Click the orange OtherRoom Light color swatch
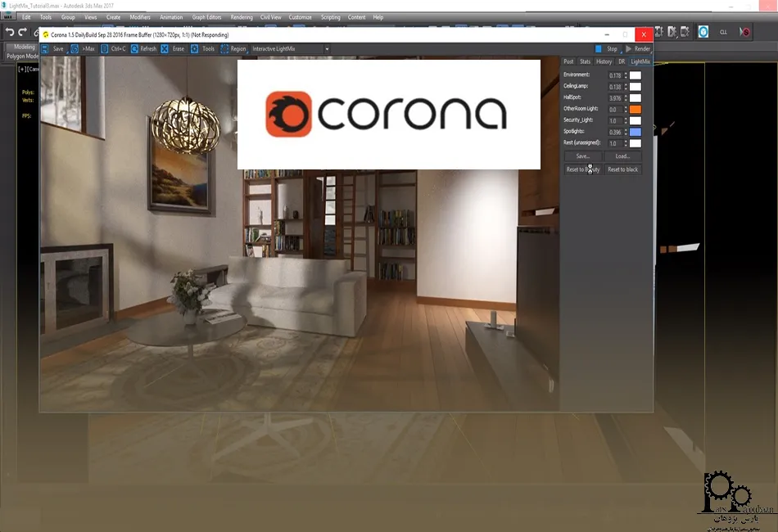The height and width of the screenshot is (532, 778). 636,109
